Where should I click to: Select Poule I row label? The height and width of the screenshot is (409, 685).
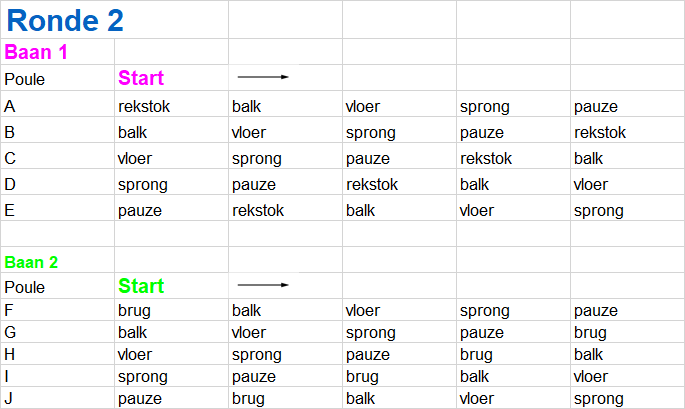[x=58, y=376]
